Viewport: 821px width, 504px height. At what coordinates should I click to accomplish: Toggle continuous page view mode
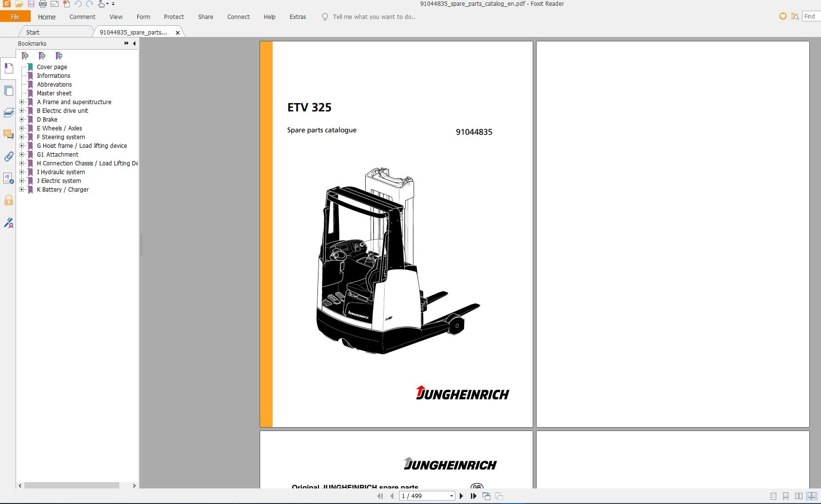coord(786,496)
